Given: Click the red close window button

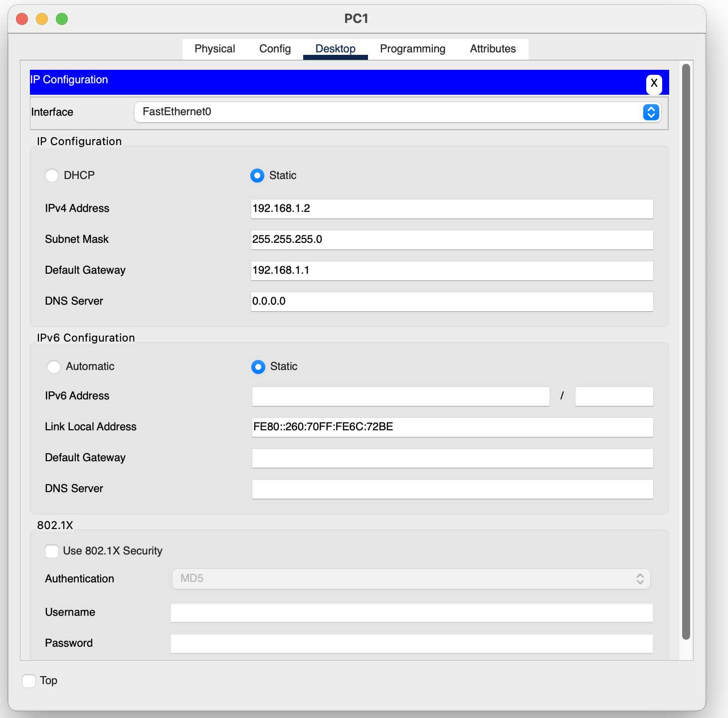Looking at the screenshot, I should [22, 19].
